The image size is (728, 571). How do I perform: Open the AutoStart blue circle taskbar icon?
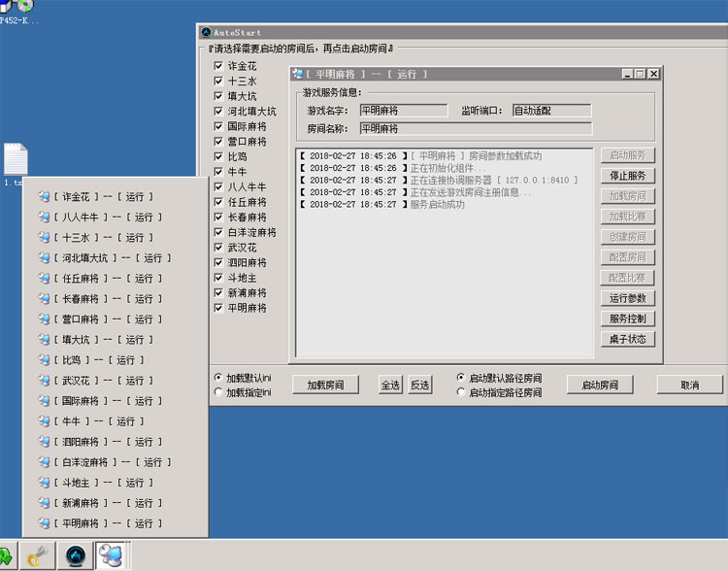pyautogui.click(x=75, y=556)
